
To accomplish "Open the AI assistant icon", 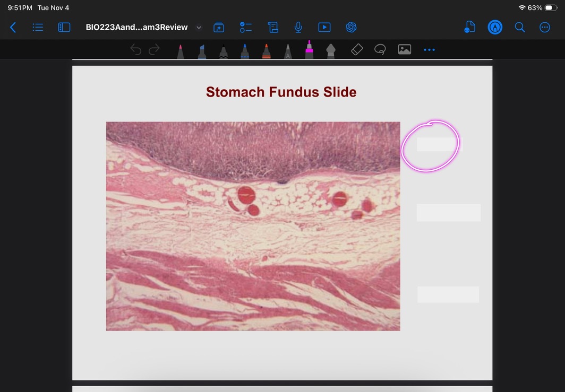I will pos(350,28).
